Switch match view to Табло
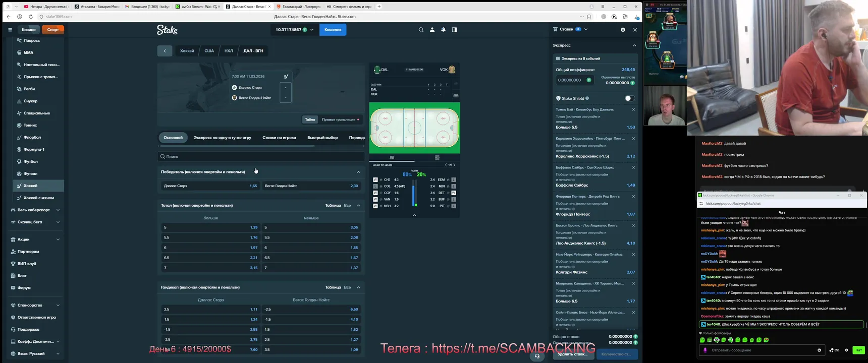Screen dimensions: 868x363 pos(310,119)
